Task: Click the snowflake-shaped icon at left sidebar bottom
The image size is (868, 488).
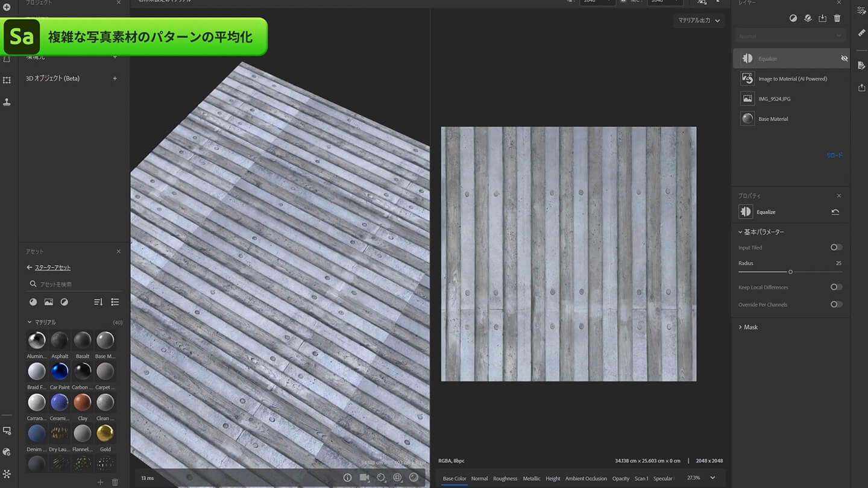Action: point(7,474)
